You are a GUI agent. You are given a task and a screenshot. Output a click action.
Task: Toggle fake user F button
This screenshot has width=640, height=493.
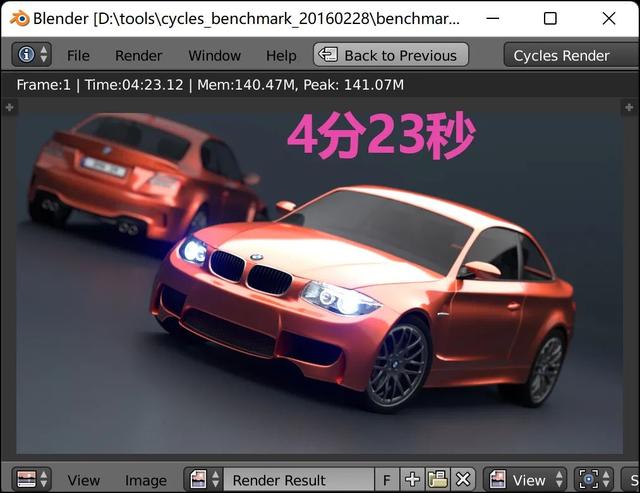(x=387, y=480)
